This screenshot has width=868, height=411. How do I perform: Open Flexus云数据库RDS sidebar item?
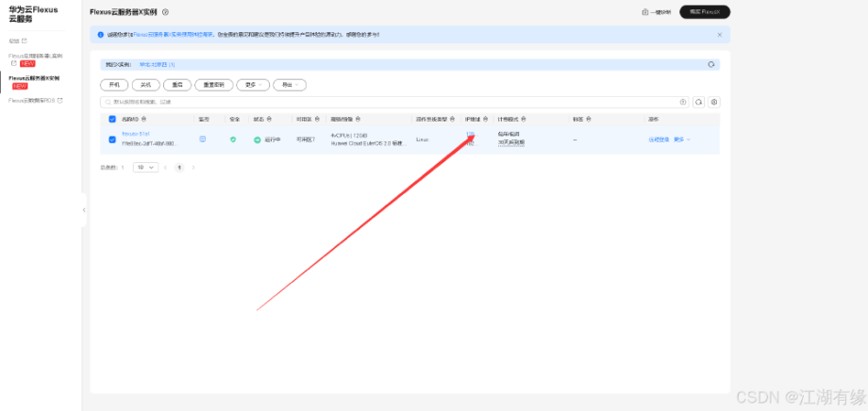(x=36, y=101)
